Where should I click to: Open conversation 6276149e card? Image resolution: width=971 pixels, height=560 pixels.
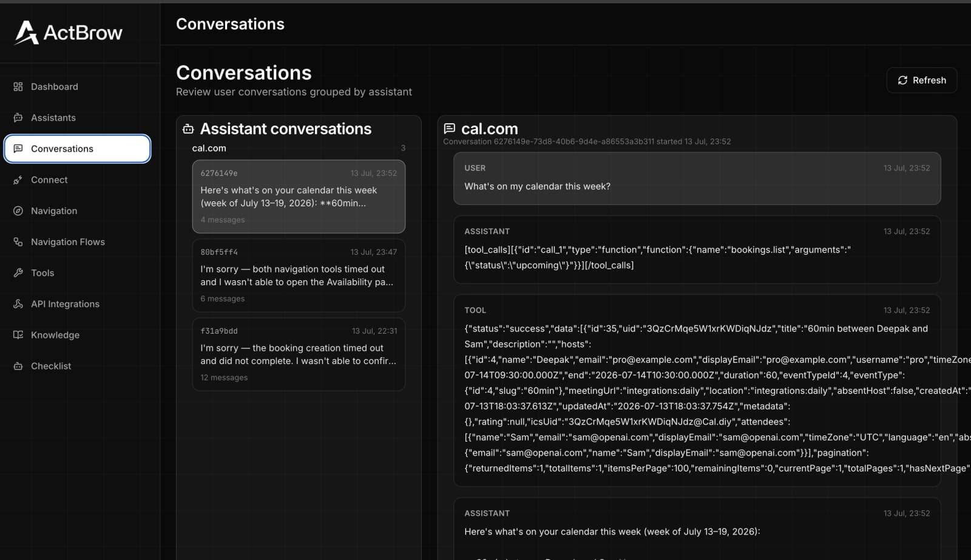pyautogui.click(x=299, y=197)
